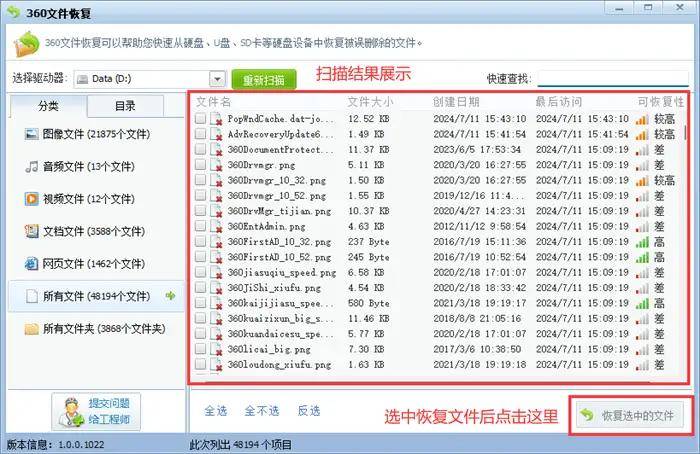Select 所有文件夹 (3868个文件夹) category
This screenshot has height=454, width=700.
96,329
